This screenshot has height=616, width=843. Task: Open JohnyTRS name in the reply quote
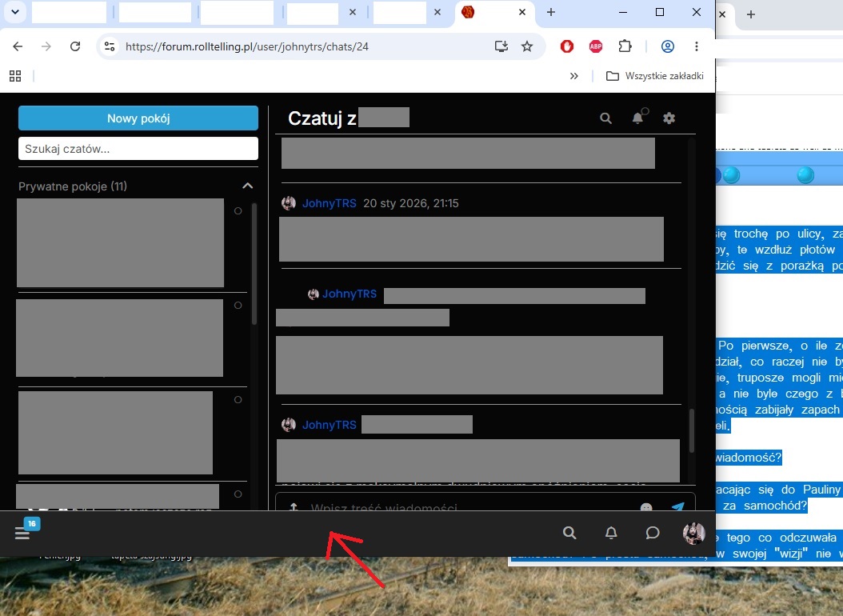[350, 294]
